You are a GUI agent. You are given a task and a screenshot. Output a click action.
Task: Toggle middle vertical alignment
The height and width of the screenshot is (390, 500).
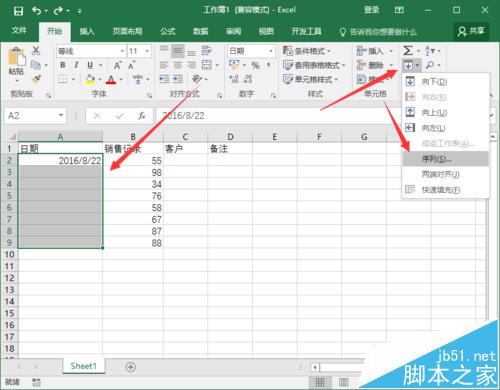point(178,51)
